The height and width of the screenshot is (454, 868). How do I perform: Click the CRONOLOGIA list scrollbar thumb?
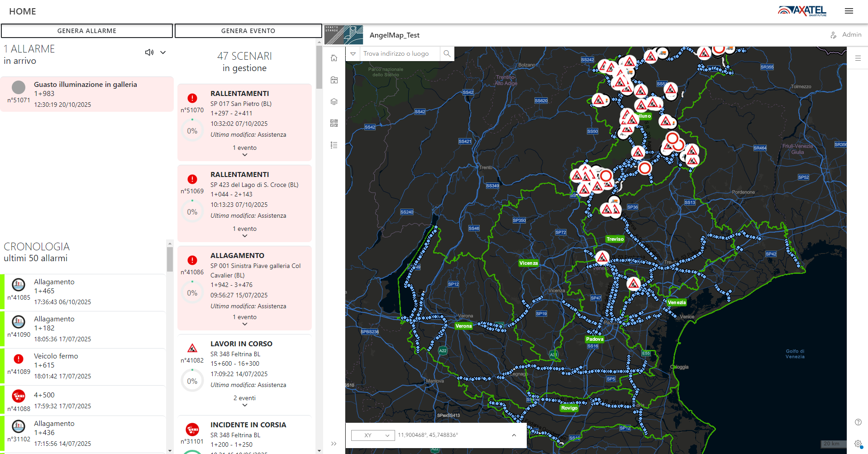[170, 259]
